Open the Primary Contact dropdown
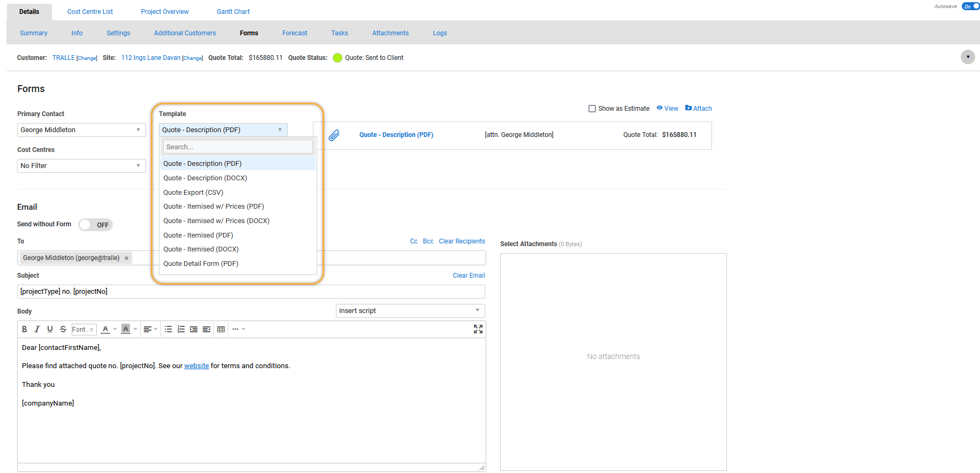The width and height of the screenshot is (980, 473). pos(81,130)
